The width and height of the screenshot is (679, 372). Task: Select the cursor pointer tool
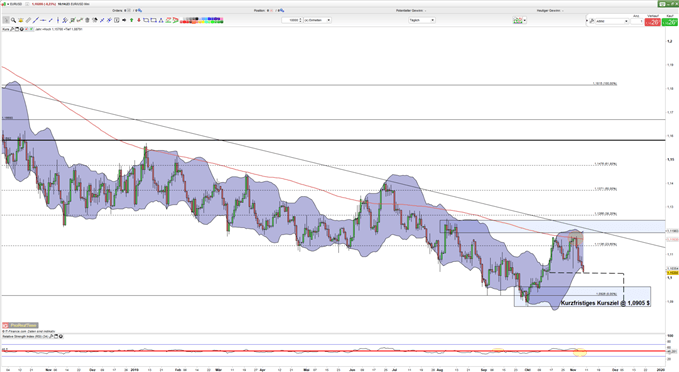coord(6,20)
